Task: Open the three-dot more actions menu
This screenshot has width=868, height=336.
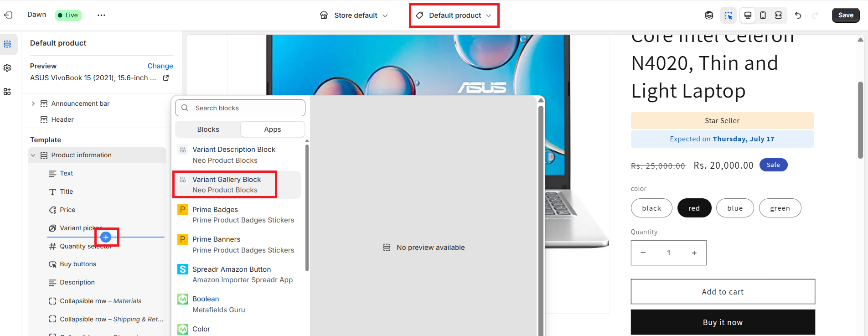Action: [x=101, y=15]
